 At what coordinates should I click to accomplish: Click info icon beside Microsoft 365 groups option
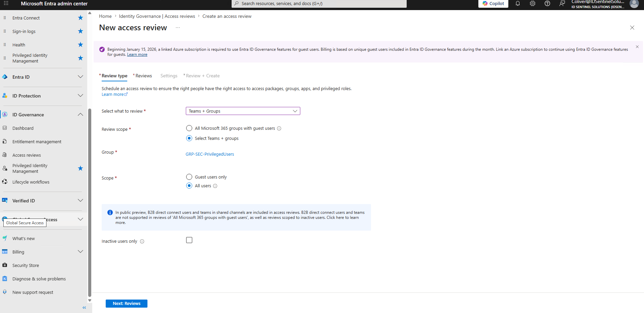tap(279, 128)
